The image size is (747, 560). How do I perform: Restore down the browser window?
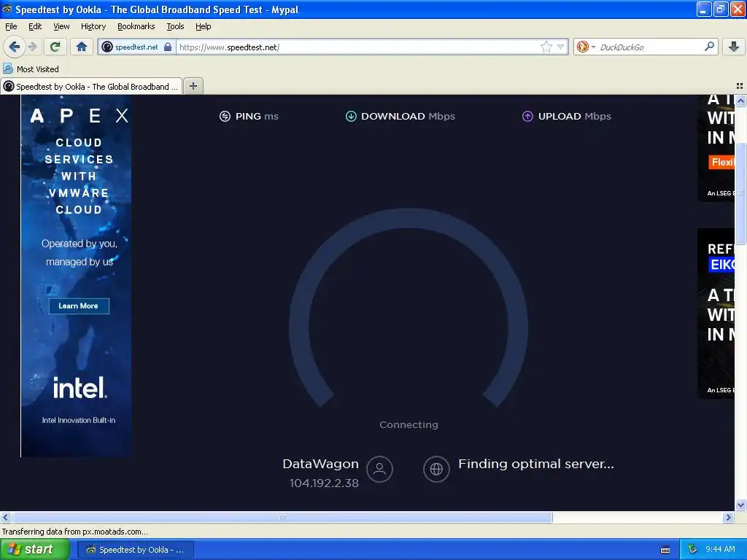coord(720,9)
